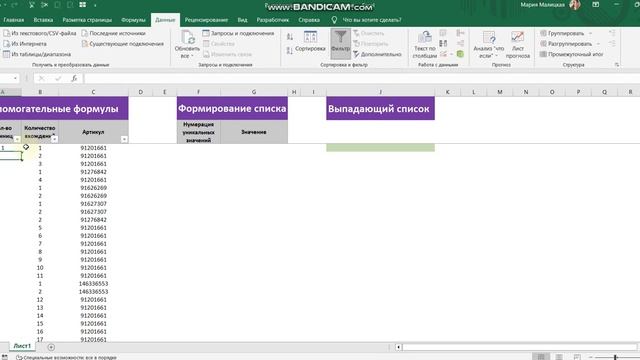Open the Structure group dialog launcher

point(617,65)
